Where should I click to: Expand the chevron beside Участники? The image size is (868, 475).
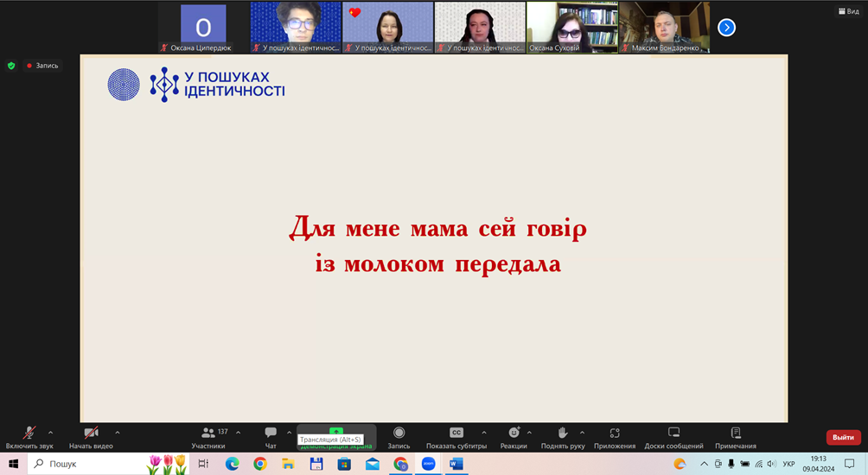click(239, 433)
